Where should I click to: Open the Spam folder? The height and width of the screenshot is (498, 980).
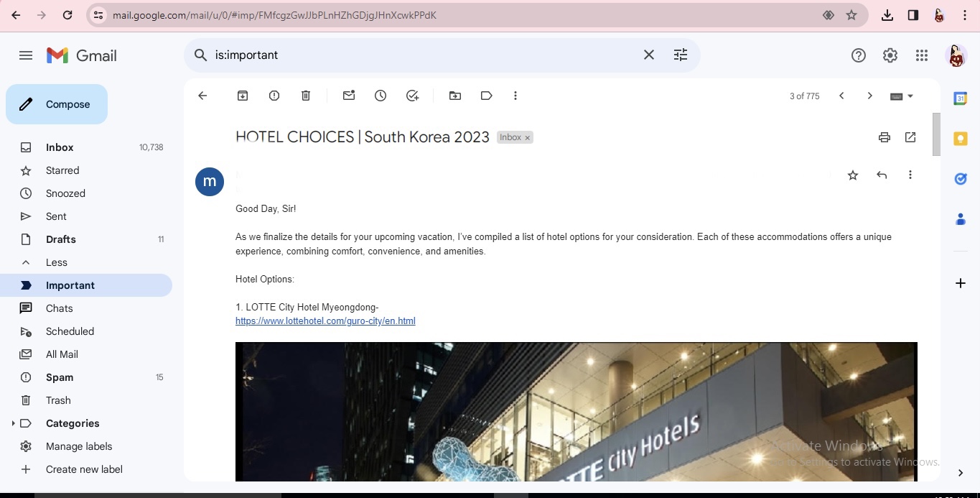pyautogui.click(x=86, y=377)
